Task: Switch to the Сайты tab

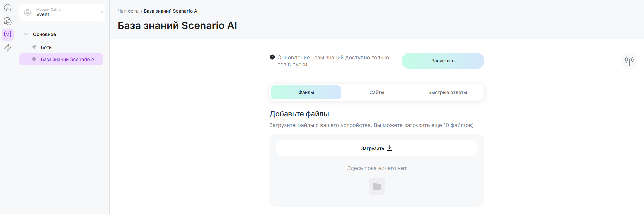Action: (377, 92)
